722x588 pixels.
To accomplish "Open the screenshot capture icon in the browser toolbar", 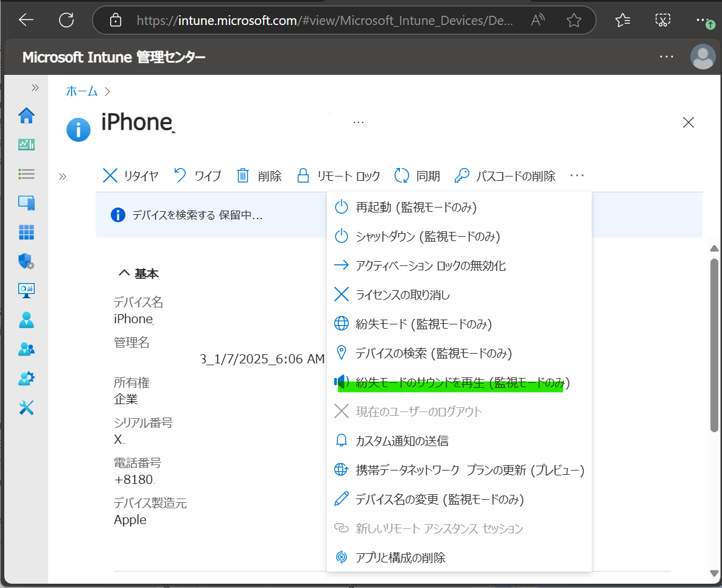I will pos(662,20).
